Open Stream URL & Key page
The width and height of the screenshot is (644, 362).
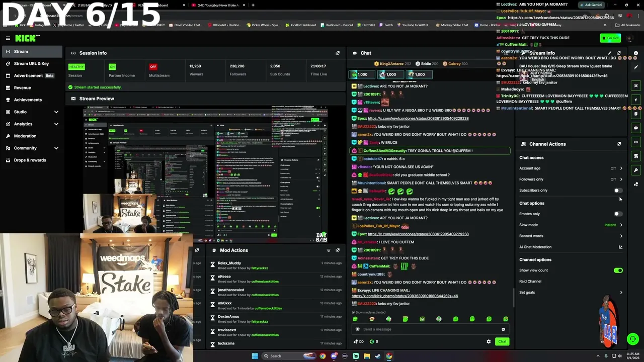pos(31,63)
